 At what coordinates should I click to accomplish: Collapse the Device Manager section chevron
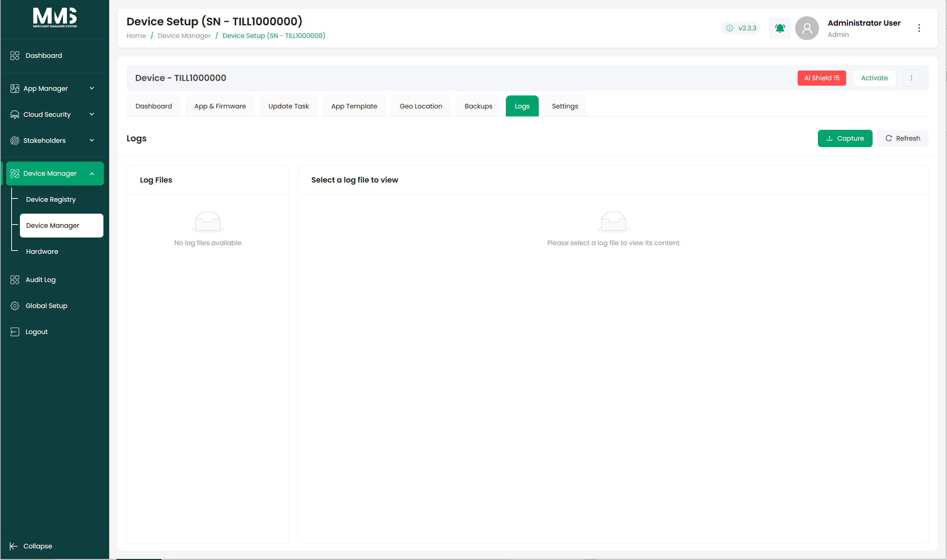[92, 173]
